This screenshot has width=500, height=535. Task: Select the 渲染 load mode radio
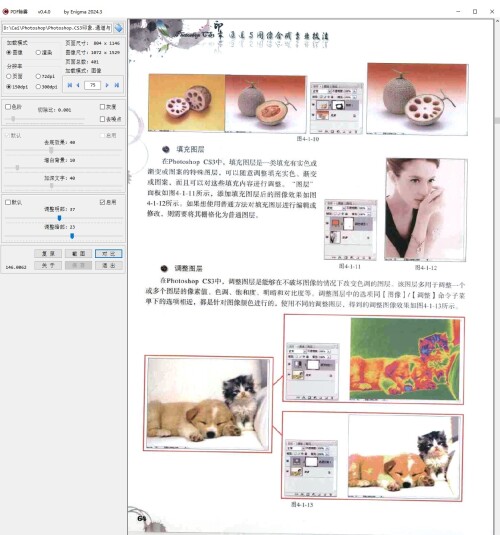coord(38,53)
